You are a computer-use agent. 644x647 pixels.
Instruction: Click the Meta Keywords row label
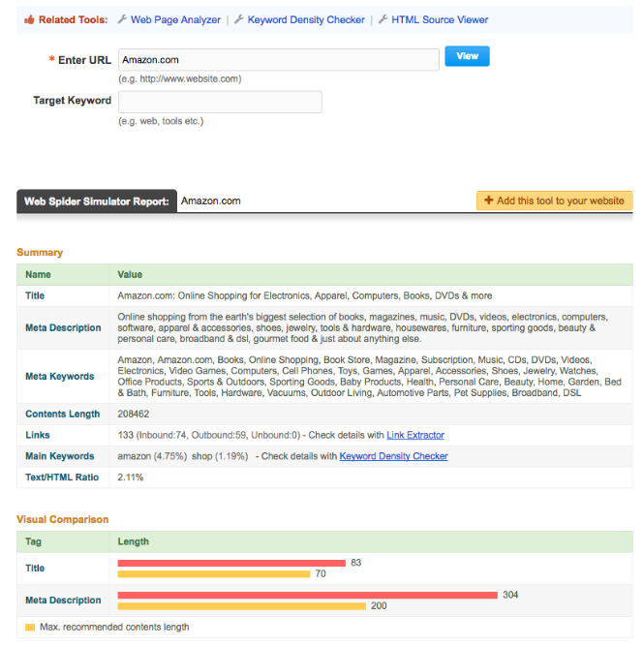click(x=59, y=377)
